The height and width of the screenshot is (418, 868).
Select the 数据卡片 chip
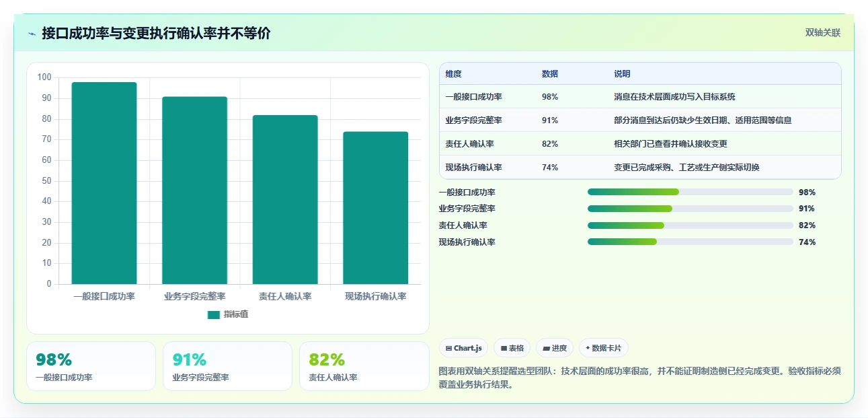[x=603, y=348]
